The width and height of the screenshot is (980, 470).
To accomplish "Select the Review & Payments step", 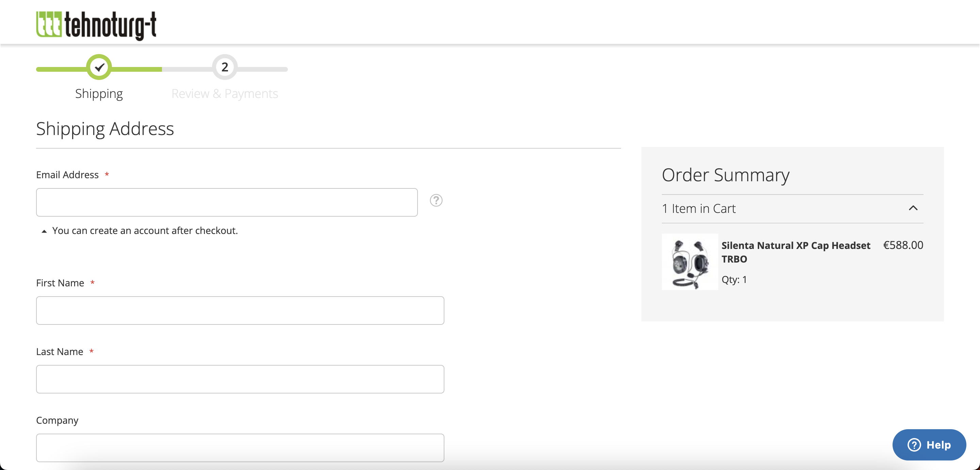I will tap(225, 94).
